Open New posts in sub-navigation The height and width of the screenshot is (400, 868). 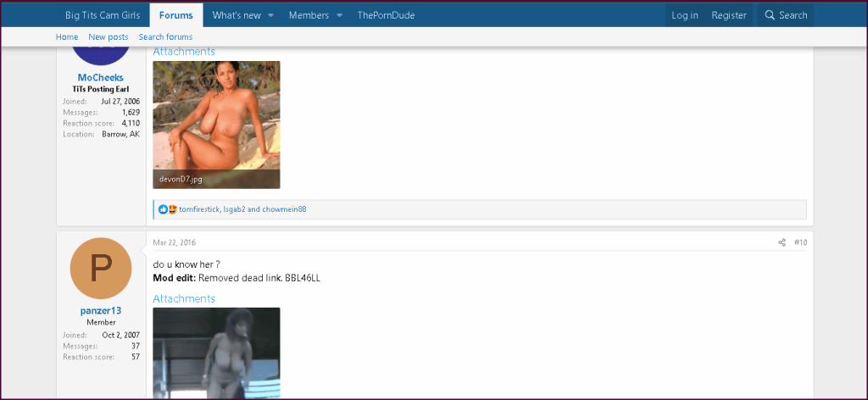coord(108,37)
